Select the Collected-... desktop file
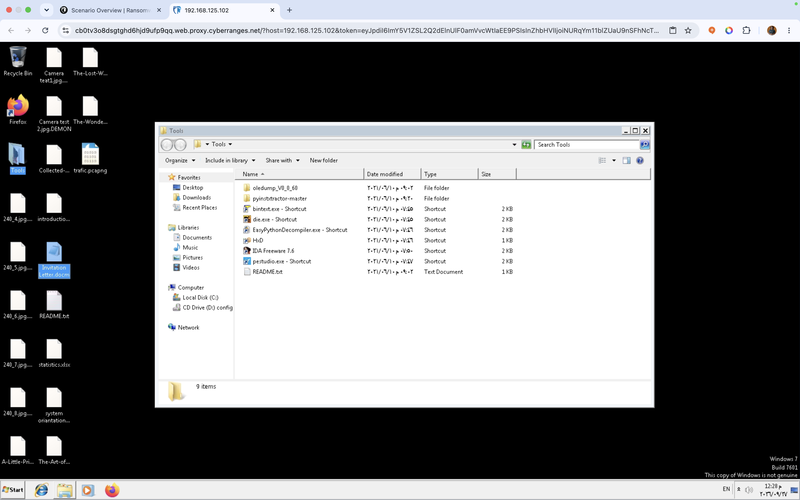The height and width of the screenshot is (500, 800). [54, 158]
